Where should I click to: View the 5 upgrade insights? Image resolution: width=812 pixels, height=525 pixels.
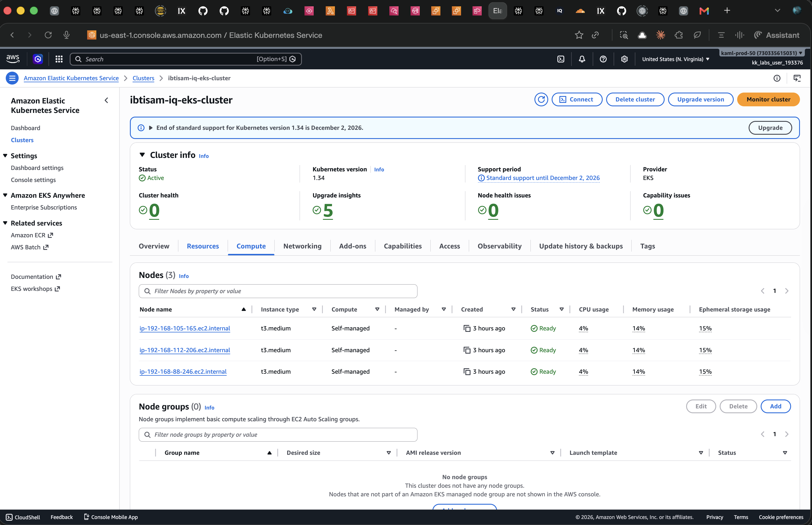(327, 210)
